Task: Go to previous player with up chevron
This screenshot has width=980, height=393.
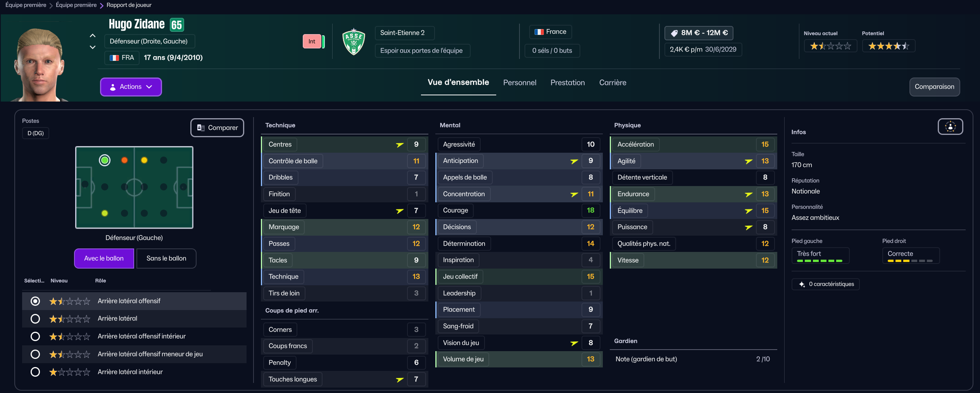Action: [93, 36]
